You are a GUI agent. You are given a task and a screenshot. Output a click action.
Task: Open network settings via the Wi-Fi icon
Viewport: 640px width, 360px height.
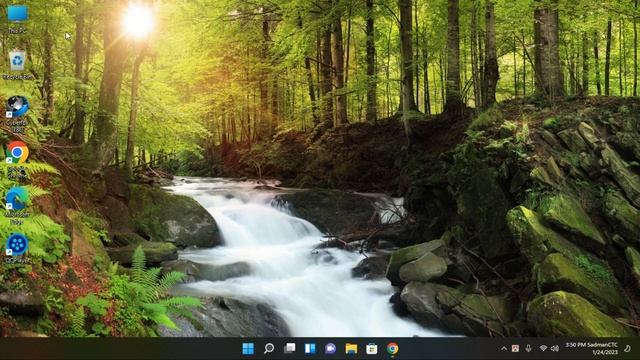click(543, 349)
